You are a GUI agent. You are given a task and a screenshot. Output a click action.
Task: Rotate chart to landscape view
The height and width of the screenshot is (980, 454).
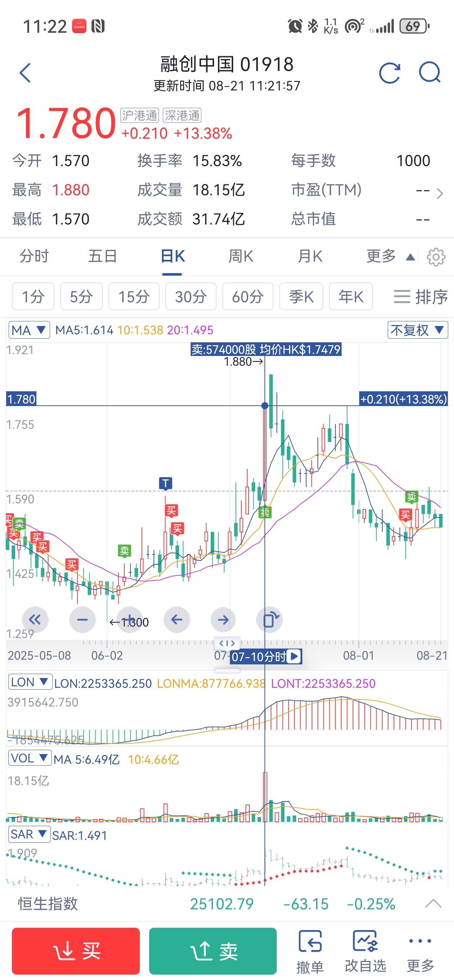pos(270,620)
